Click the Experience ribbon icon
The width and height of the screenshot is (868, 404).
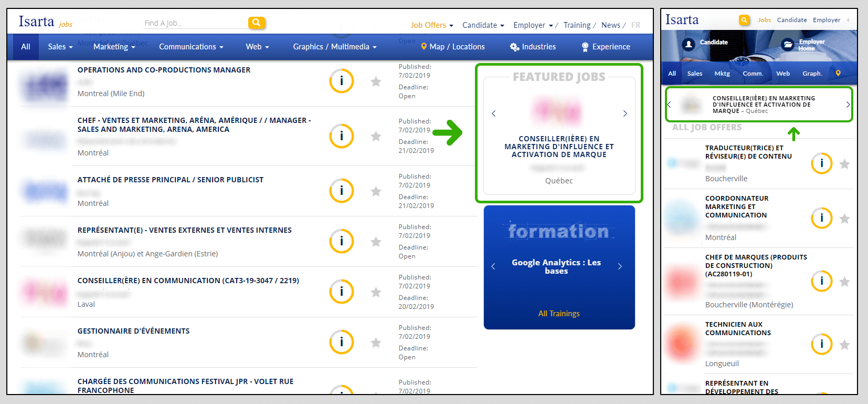point(585,47)
